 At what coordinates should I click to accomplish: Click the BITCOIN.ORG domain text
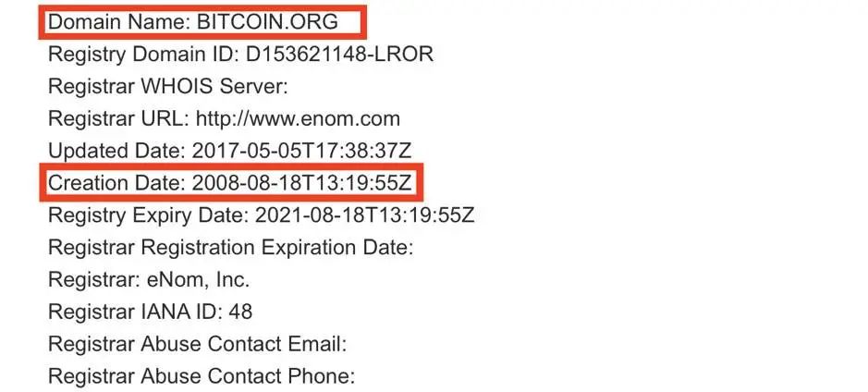point(267,21)
